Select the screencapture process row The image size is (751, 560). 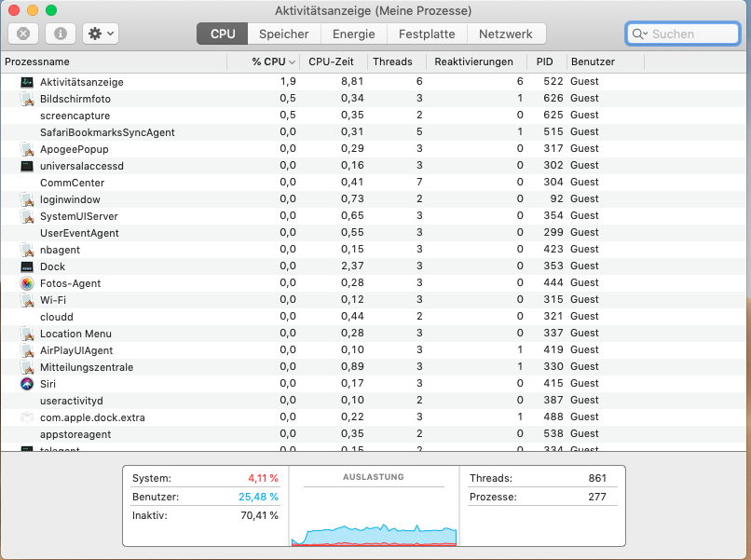tap(374, 116)
